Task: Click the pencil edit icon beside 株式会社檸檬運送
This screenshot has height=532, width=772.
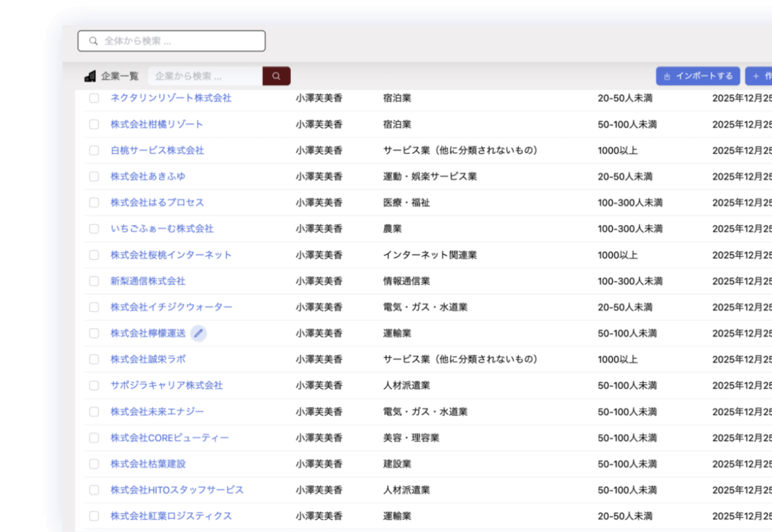Action: [x=198, y=333]
